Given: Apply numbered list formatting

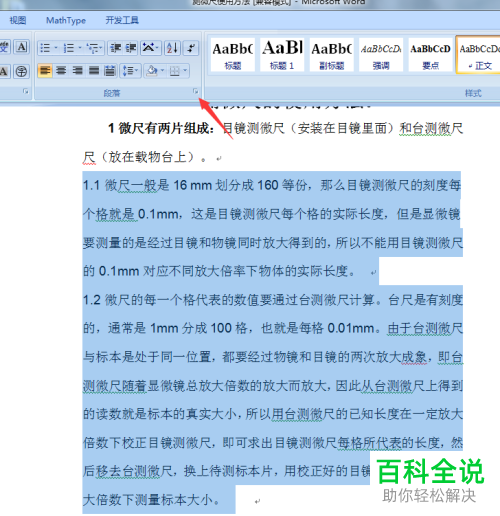Looking at the screenshot, I should click(x=68, y=48).
